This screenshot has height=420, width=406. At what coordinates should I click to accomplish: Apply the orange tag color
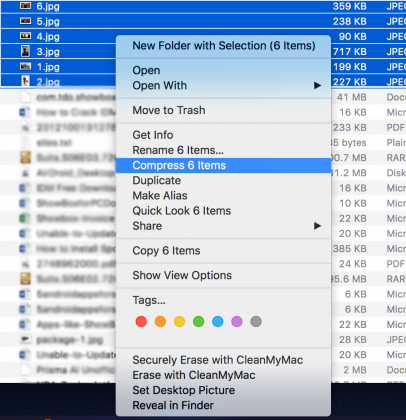(160, 322)
